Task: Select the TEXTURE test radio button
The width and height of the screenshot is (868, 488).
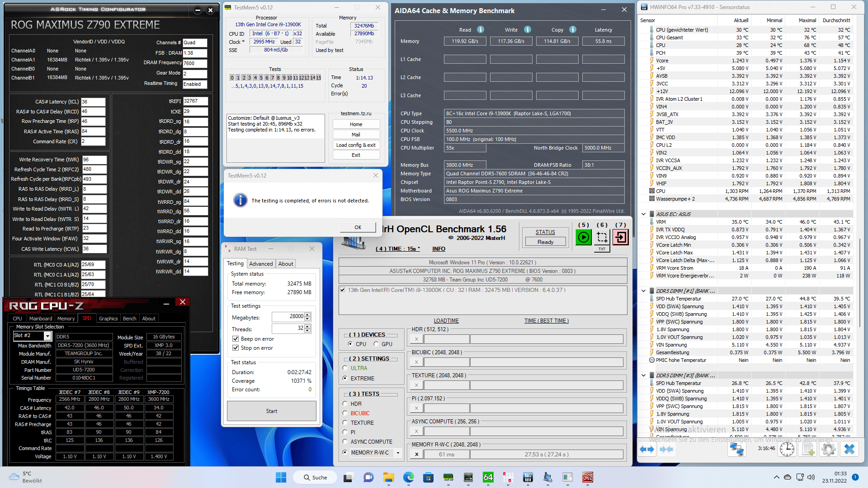Action: (x=345, y=422)
